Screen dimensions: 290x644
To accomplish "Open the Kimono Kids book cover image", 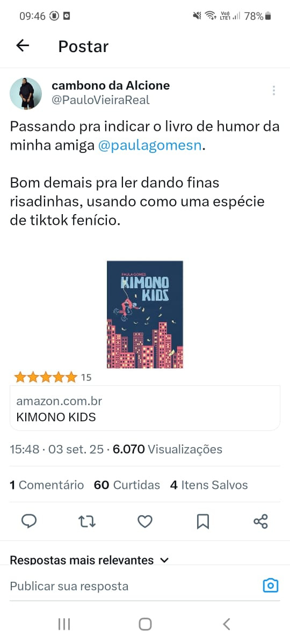I will [145, 314].
